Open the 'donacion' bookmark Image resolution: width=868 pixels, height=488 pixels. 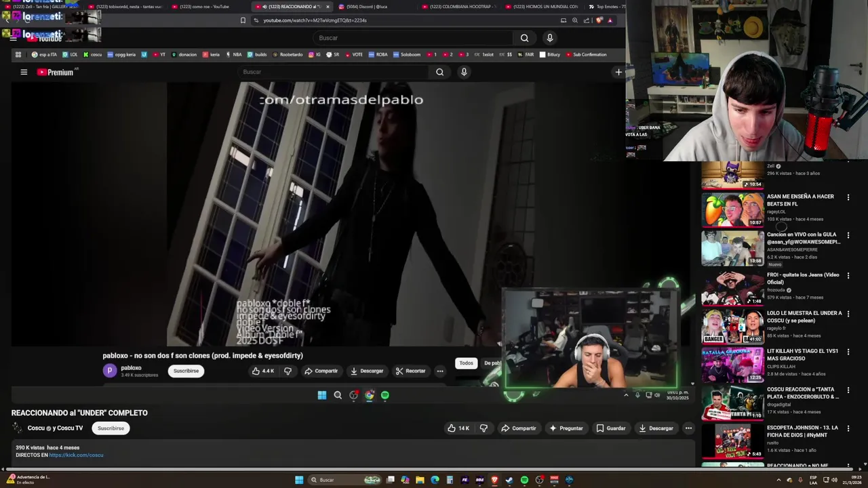(184, 54)
